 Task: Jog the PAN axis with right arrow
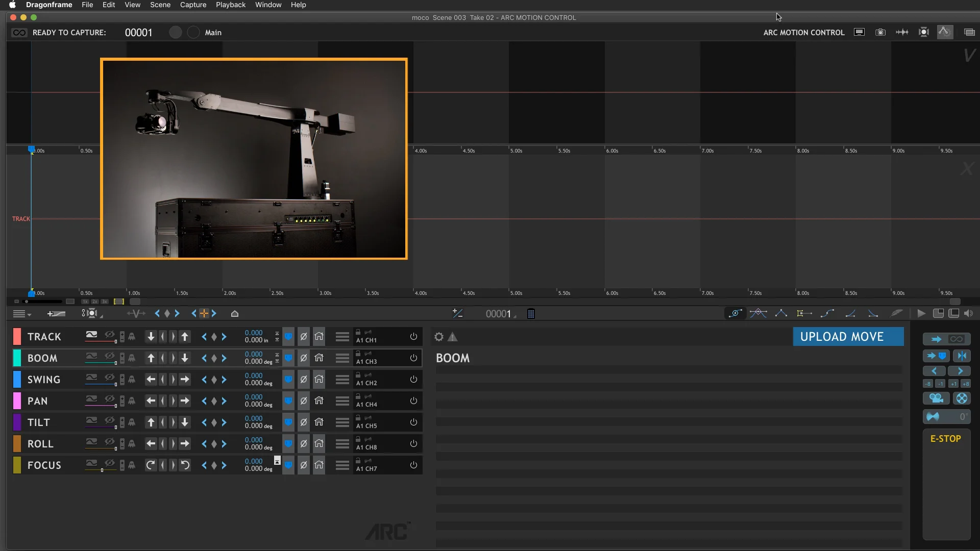pyautogui.click(x=185, y=401)
